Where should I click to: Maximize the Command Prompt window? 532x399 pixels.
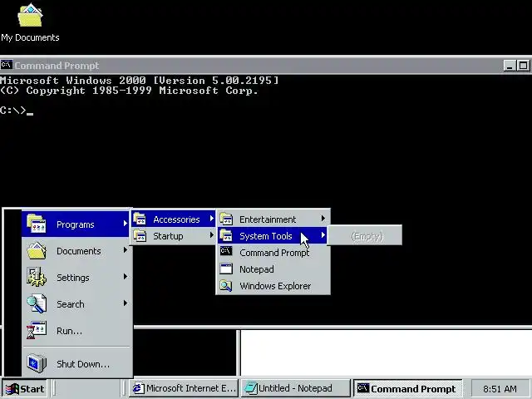pos(523,66)
